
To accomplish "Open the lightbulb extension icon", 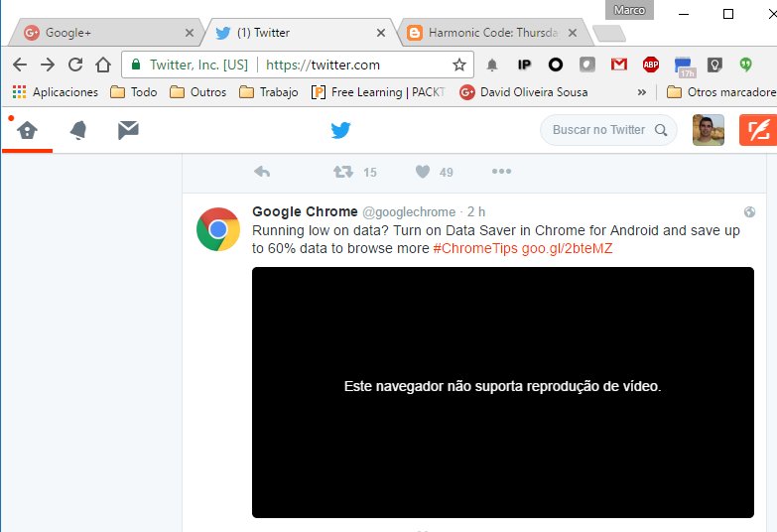I will pos(714,65).
